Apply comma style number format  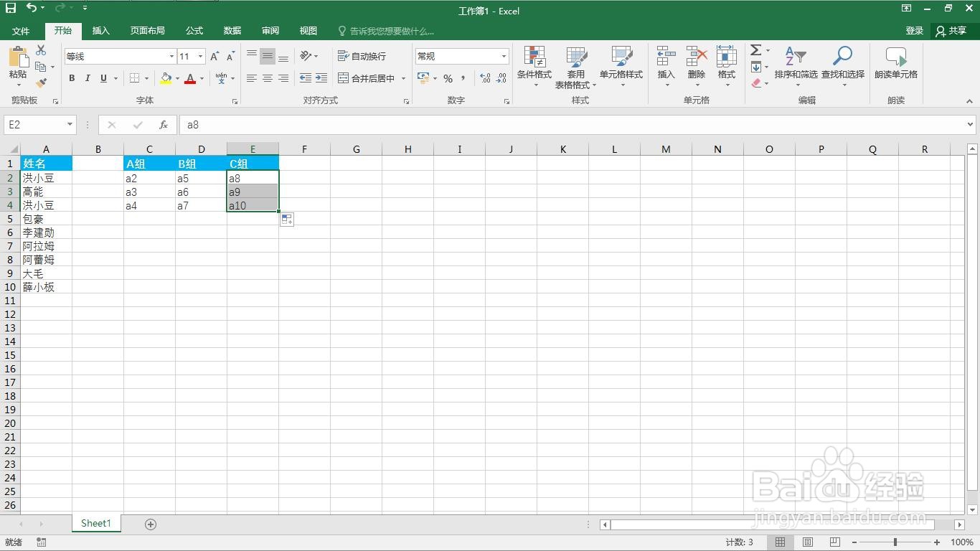click(x=463, y=78)
